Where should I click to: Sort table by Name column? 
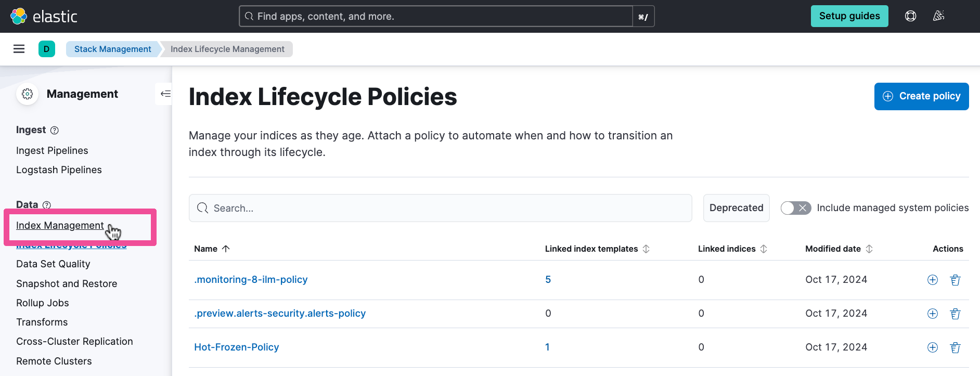pos(212,249)
